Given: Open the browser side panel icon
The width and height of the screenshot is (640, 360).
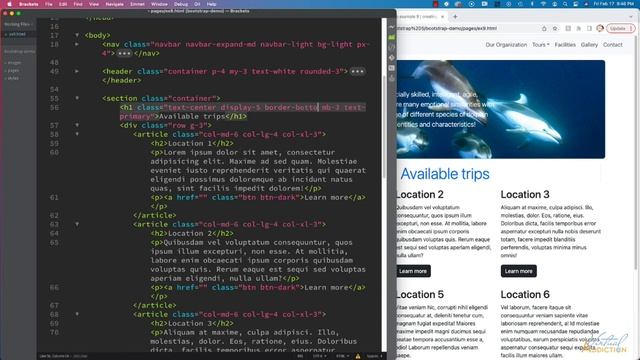Looking at the screenshot, I should 589,29.
